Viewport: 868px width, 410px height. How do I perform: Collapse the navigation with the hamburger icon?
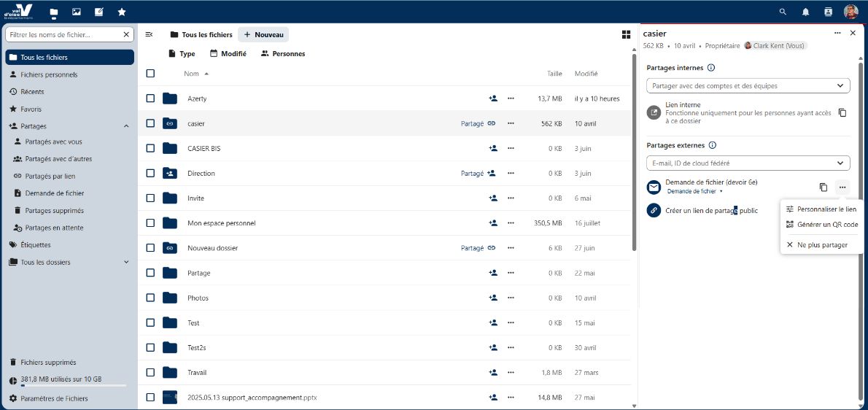(x=149, y=34)
